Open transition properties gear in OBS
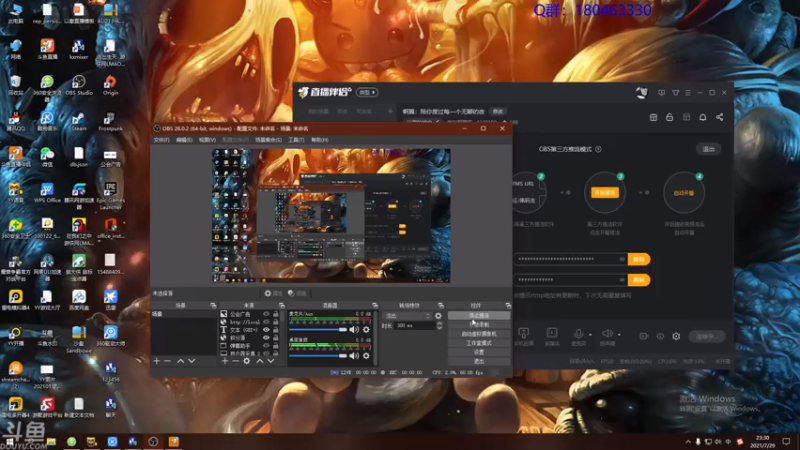The width and height of the screenshot is (800, 450). (x=438, y=316)
